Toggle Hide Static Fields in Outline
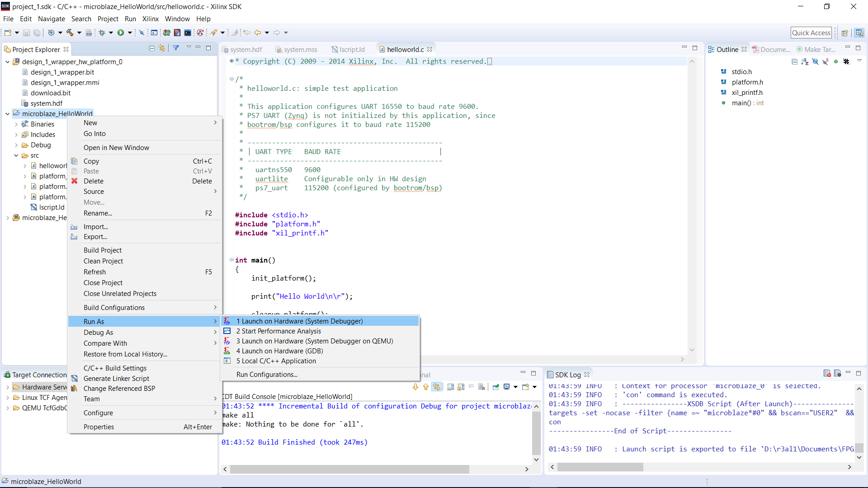 825,61
